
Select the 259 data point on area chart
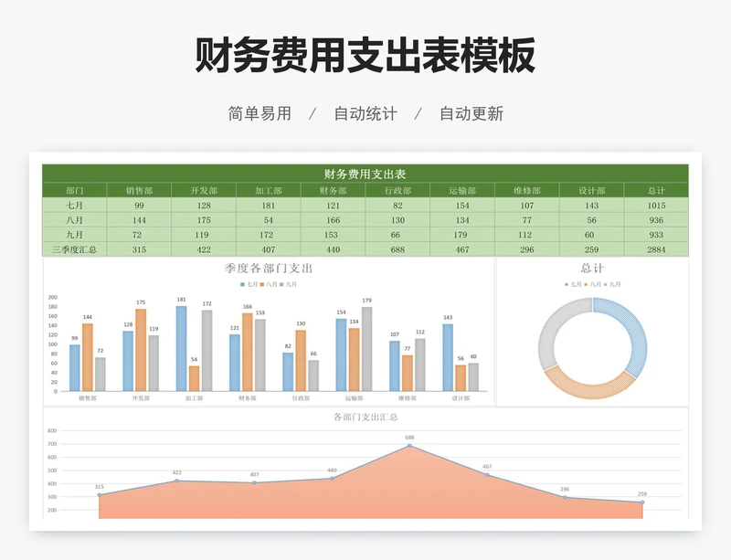[x=642, y=502]
